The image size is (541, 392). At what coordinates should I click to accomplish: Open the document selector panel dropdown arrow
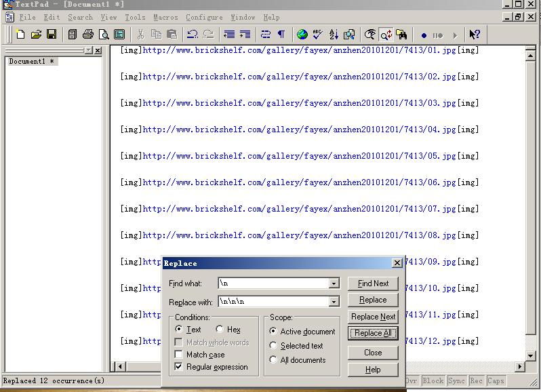click(89, 50)
